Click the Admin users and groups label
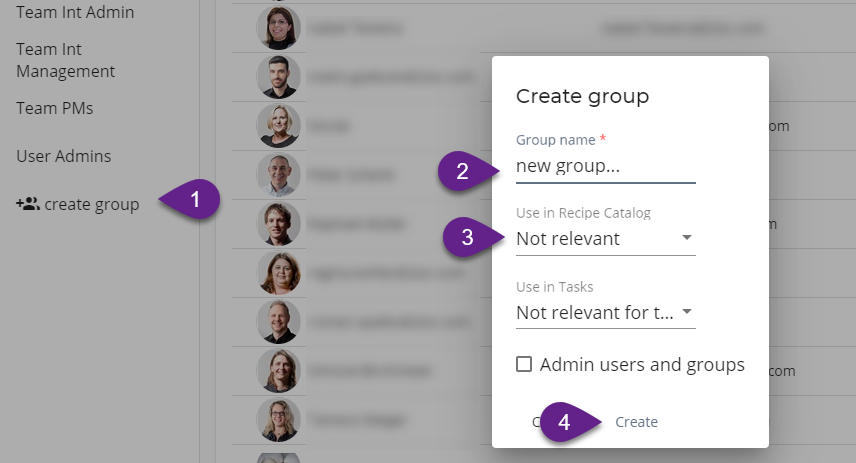Image resolution: width=856 pixels, height=463 pixels. [642, 365]
